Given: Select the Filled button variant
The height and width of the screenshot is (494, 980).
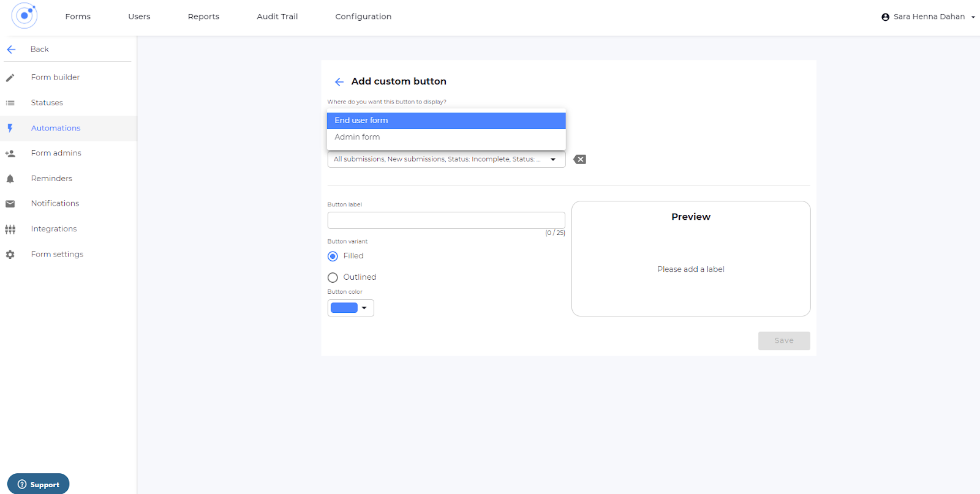Looking at the screenshot, I should click(333, 256).
